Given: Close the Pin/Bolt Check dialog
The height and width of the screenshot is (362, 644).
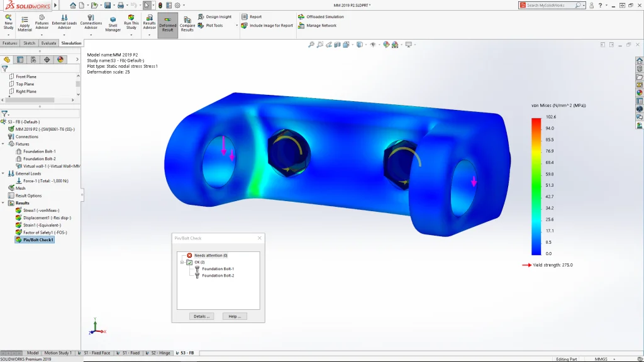Looking at the screenshot, I should (x=259, y=238).
